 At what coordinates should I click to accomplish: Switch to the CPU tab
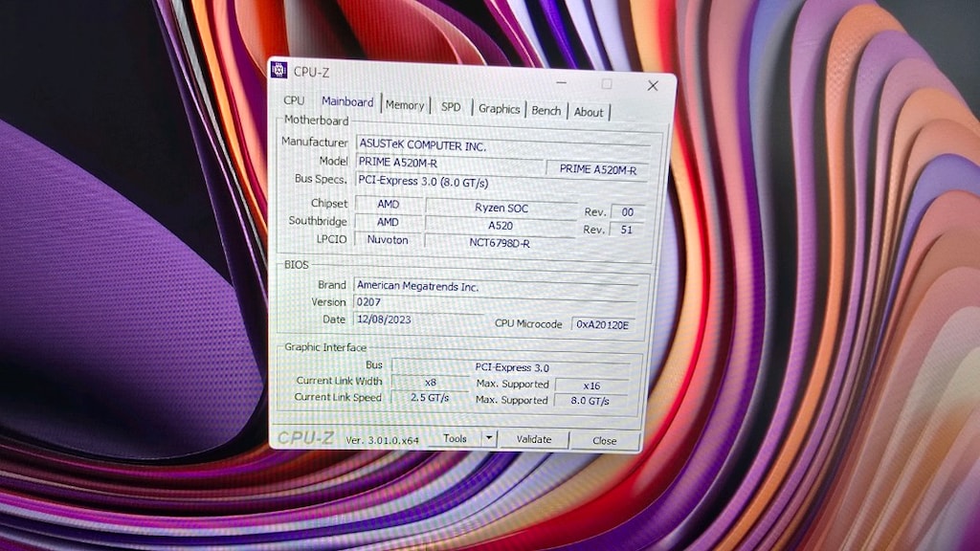294,99
